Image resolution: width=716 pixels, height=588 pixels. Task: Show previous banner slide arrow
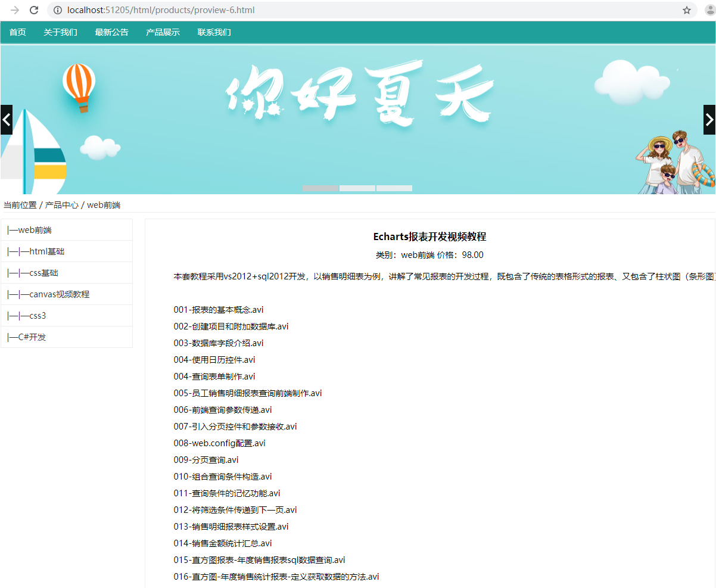click(x=7, y=120)
